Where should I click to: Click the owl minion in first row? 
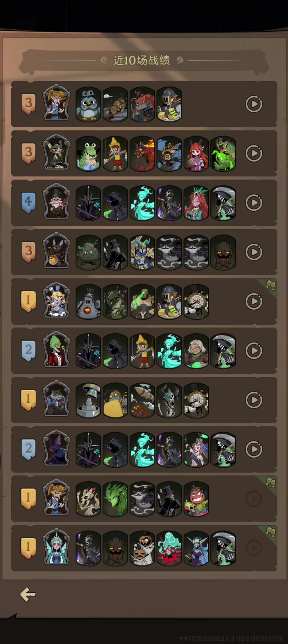tap(88, 104)
